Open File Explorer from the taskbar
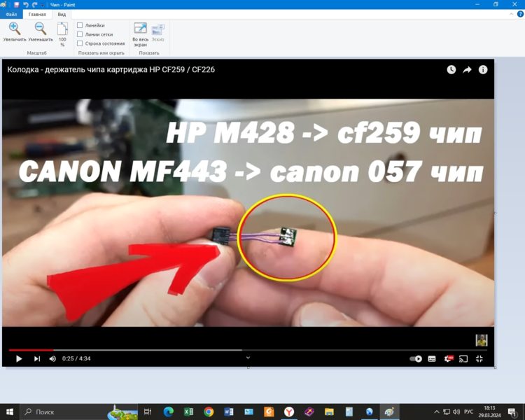The image size is (525, 420). coord(329,412)
